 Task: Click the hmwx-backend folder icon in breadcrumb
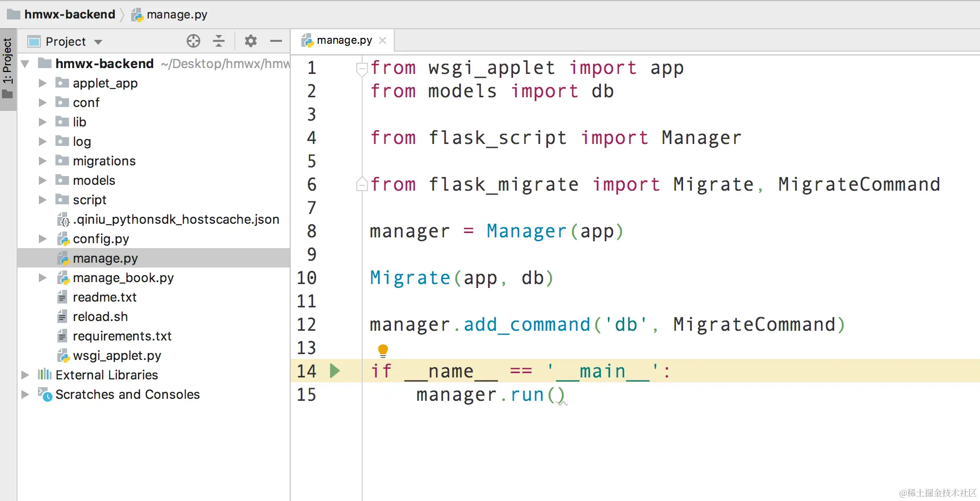(14, 14)
